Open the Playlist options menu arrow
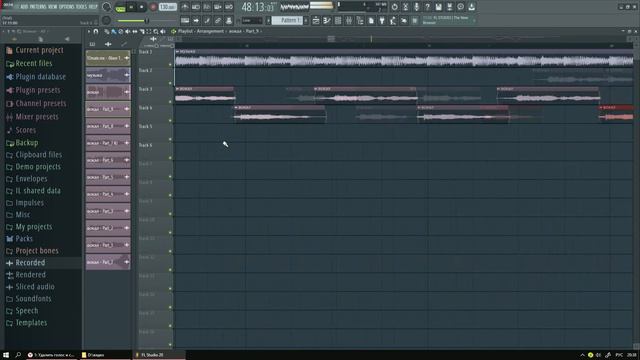This screenshot has height=360, width=640. point(89,31)
